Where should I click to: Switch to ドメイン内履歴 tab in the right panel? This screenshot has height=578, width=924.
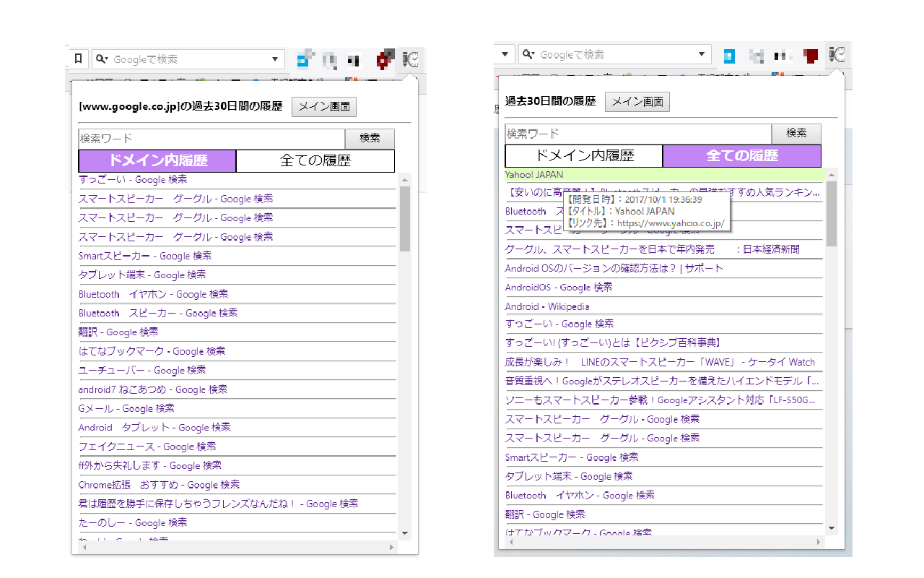point(583,155)
